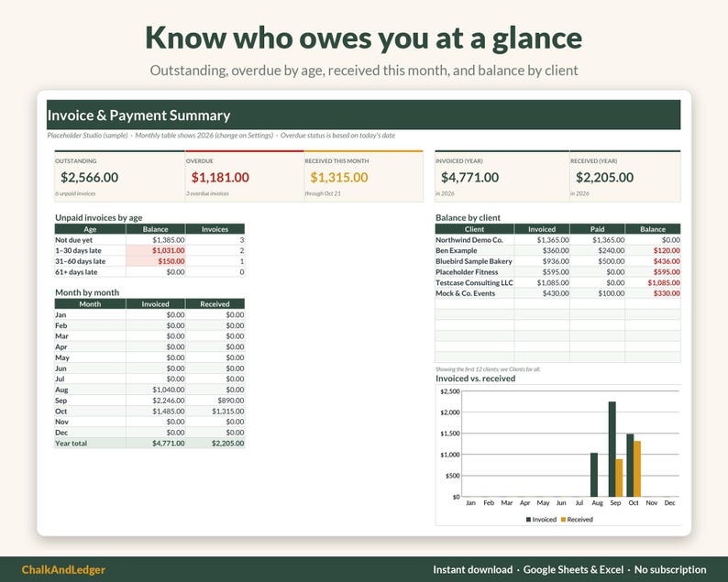Viewport: 728px width, 582px height.
Task: Click the ChalkAndLedger brand name
Action: (63, 569)
